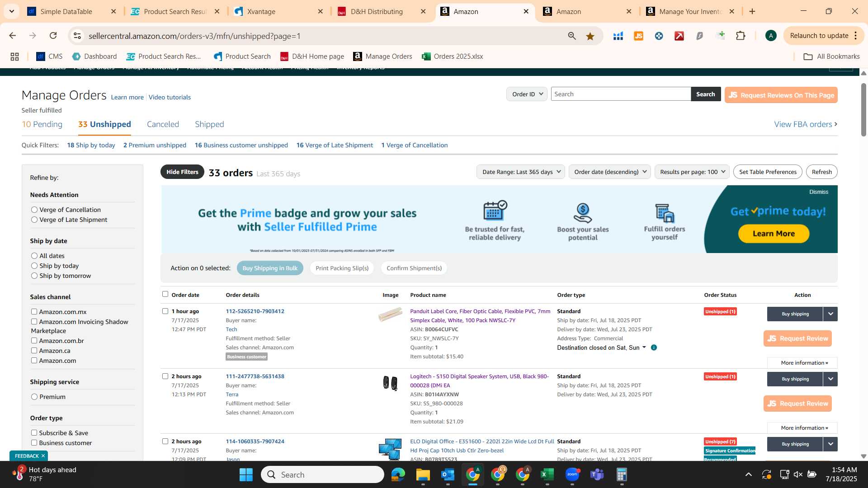868x488 pixels.
Task: Open Outlook from the taskbar
Action: 448,474
